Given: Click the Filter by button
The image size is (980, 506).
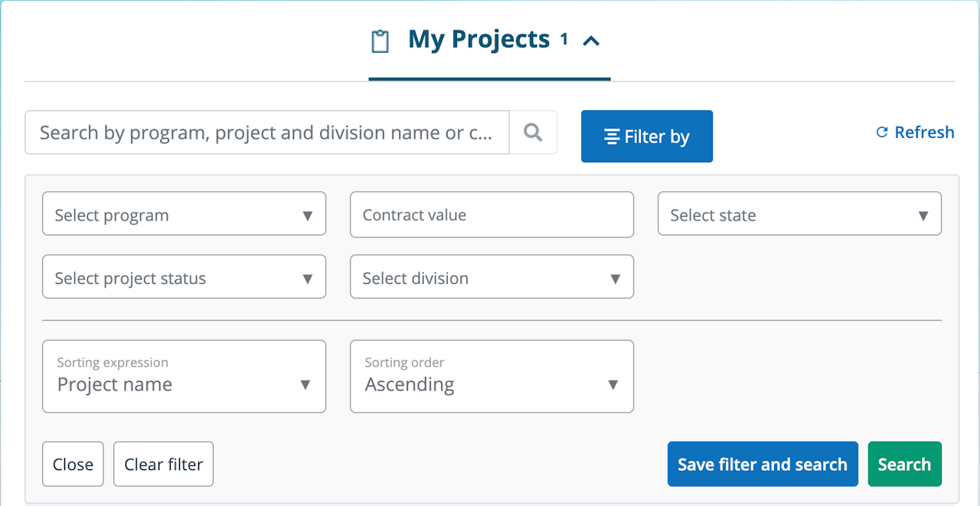Looking at the screenshot, I should 646,136.
